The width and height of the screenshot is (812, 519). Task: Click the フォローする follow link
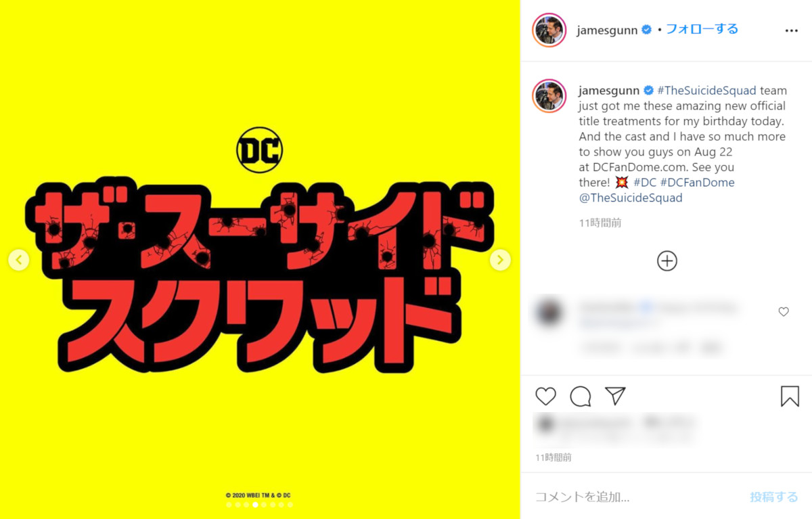(702, 30)
